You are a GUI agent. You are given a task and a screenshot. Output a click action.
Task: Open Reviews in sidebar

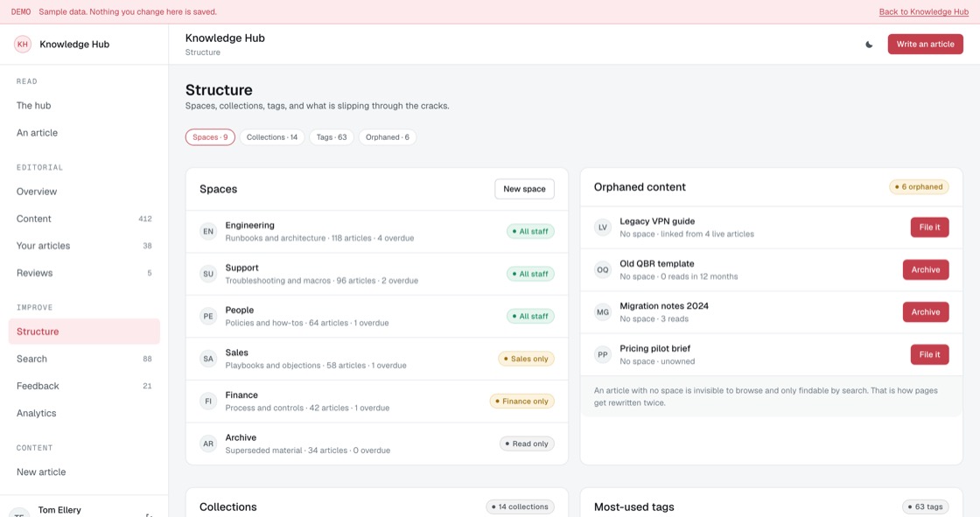pyautogui.click(x=84, y=273)
